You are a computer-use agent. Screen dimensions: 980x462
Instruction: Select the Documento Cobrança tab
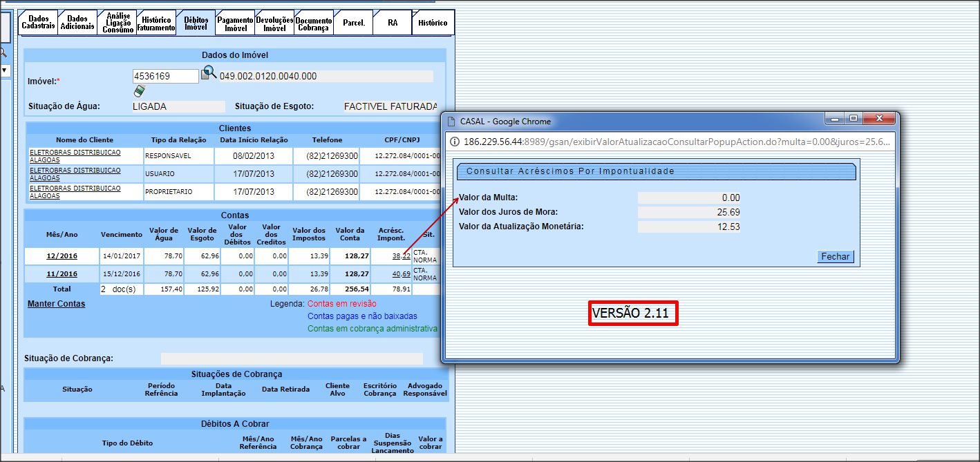coord(314,23)
